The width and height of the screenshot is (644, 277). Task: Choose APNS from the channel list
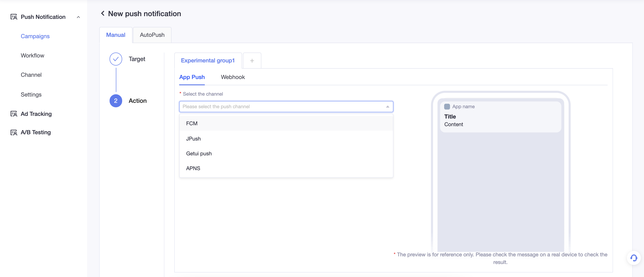pos(286,168)
